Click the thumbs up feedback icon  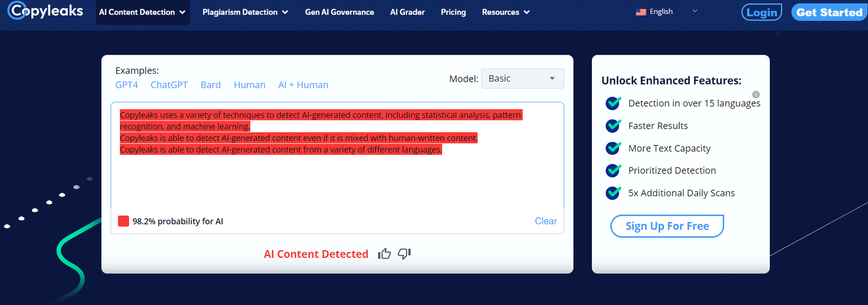[x=384, y=254]
